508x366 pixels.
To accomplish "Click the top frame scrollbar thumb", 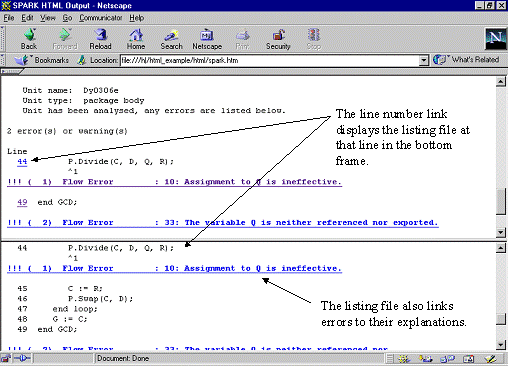I will [x=501, y=202].
